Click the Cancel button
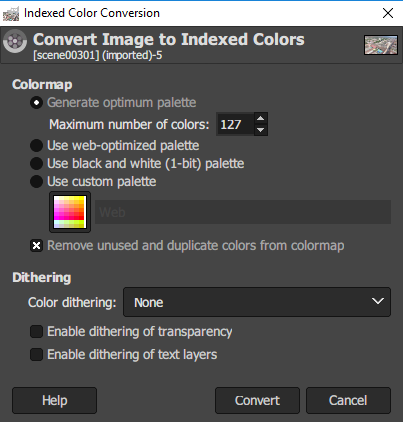Screen dimensions: 403x422 click(x=348, y=400)
